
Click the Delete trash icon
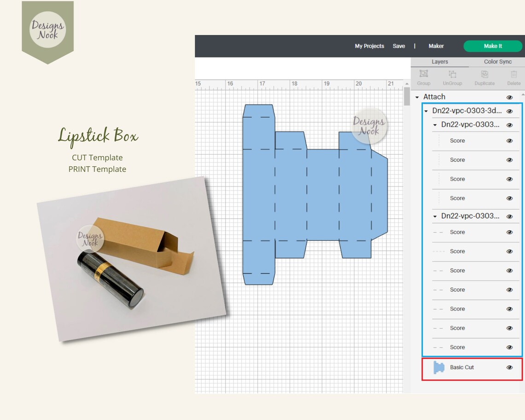pos(514,75)
